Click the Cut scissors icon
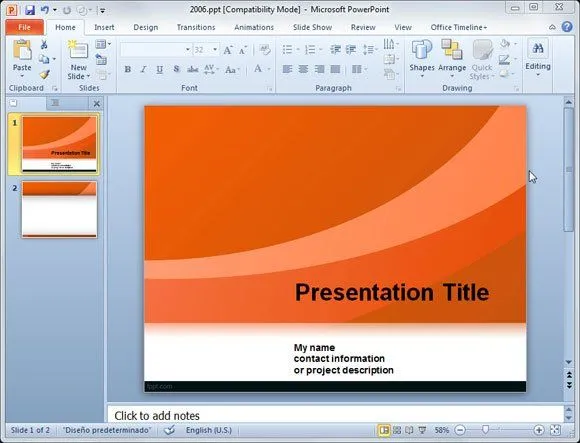Image resolution: width=580 pixels, height=443 pixels. pos(44,45)
